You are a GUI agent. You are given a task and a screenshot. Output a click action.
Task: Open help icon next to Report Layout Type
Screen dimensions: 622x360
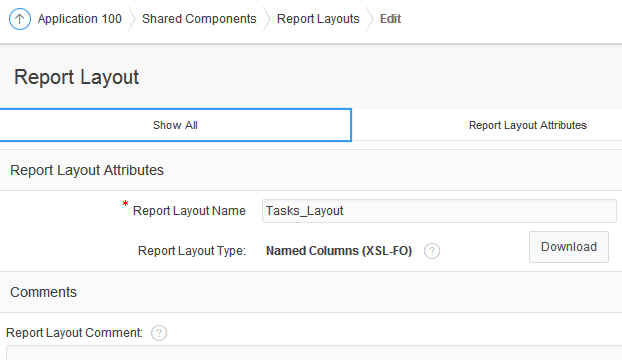432,251
